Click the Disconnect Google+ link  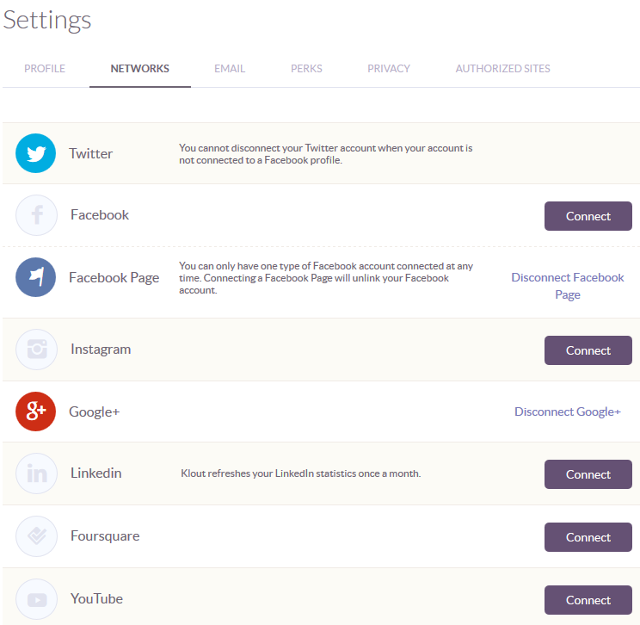[567, 411]
